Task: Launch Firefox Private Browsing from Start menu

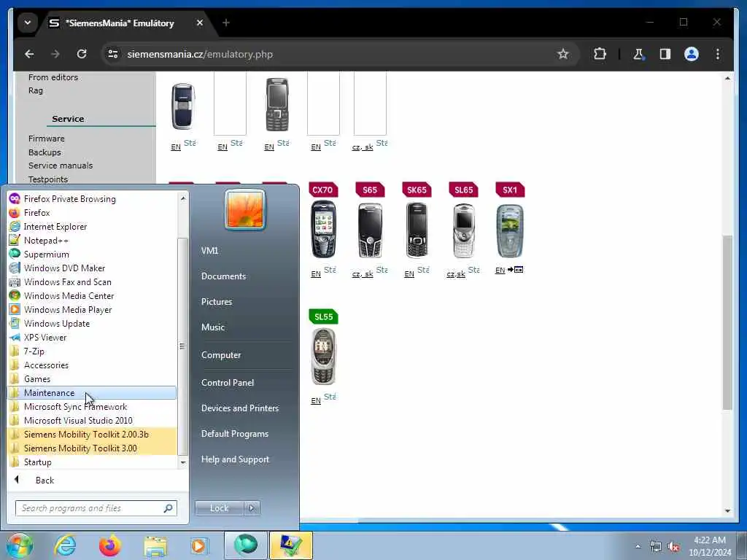Action: pyautogui.click(x=93, y=199)
